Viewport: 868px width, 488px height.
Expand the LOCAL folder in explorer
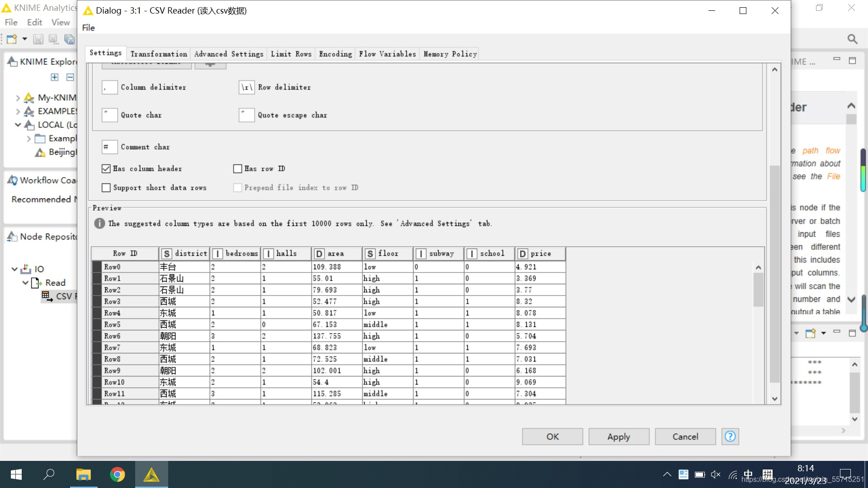[17, 125]
